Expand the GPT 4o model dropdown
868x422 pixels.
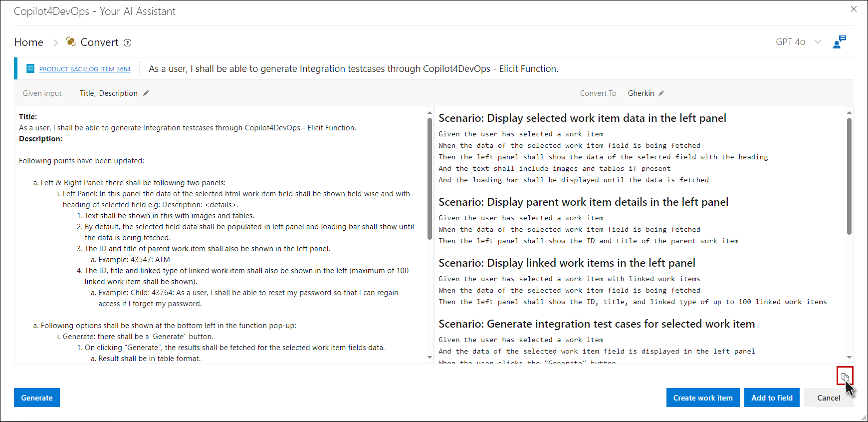coord(818,42)
